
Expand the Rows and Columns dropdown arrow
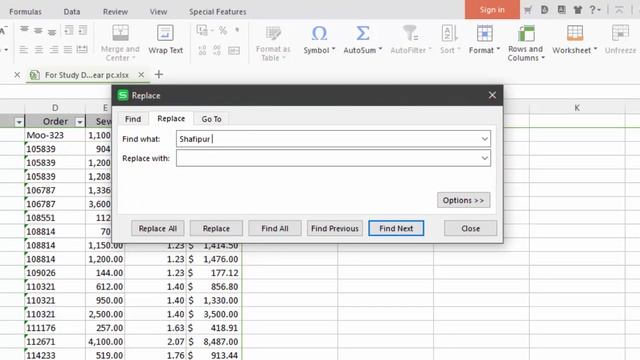[x=543, y=58]
